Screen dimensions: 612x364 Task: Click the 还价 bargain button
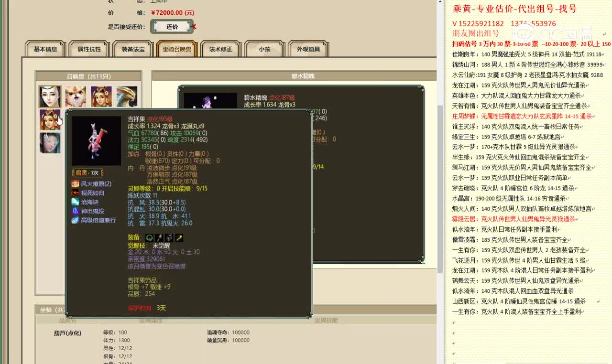coord(172,27)
